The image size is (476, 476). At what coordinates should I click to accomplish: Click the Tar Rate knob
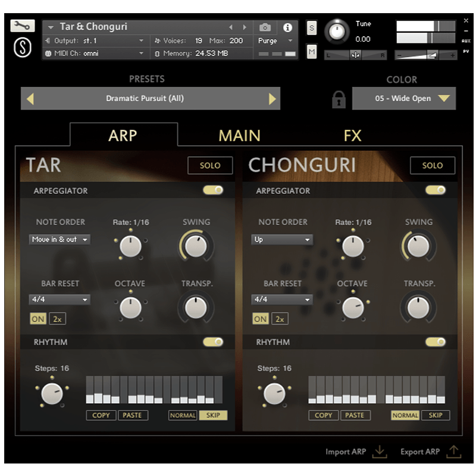(130, 246)
